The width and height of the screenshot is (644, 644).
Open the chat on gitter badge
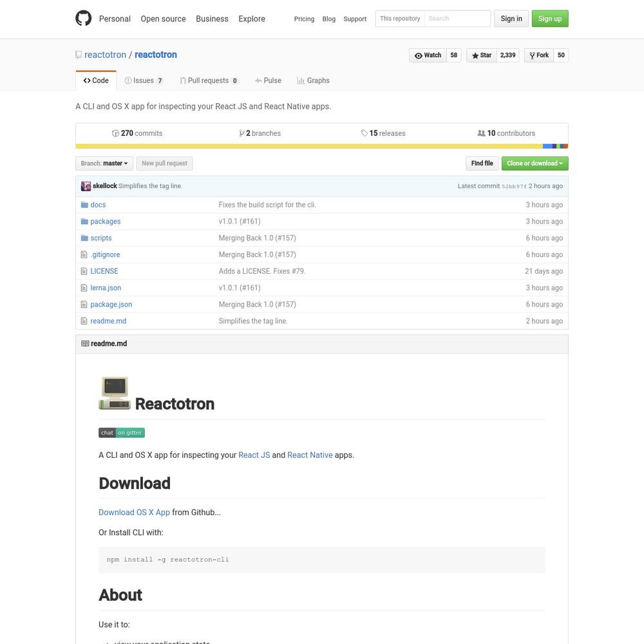tap(122, 433)
